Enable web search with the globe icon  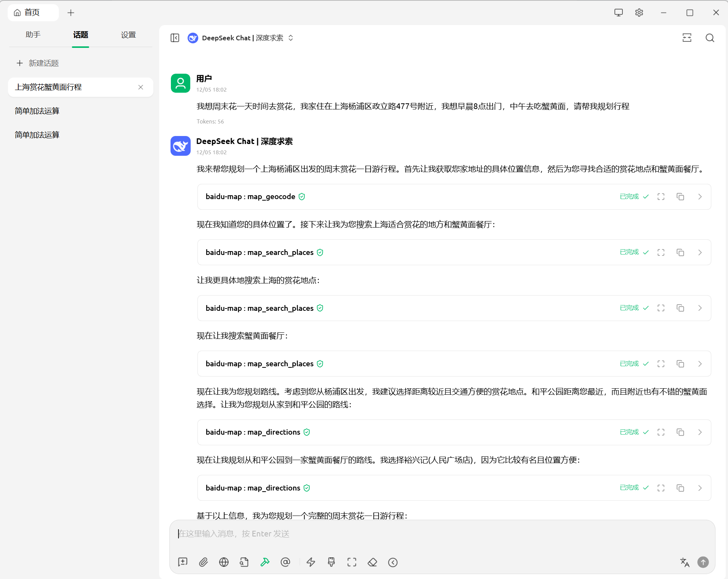(x=224, y=562)
